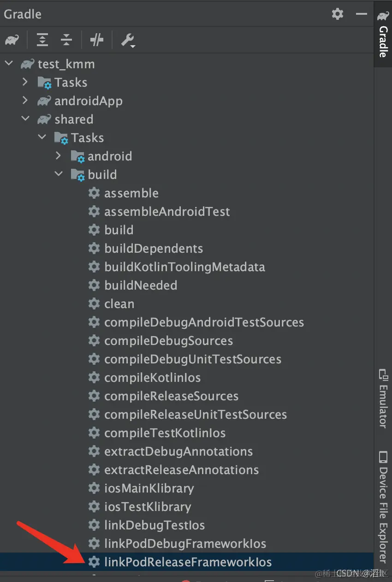Select the clean Gradle task
Screen dimensions: 392x582
(x=119, y=303)
